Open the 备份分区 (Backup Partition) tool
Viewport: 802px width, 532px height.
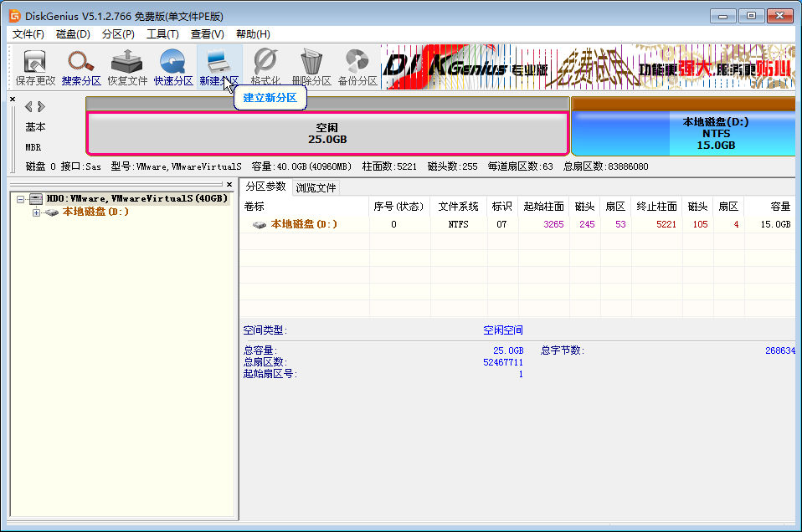(x=357, y=67)
